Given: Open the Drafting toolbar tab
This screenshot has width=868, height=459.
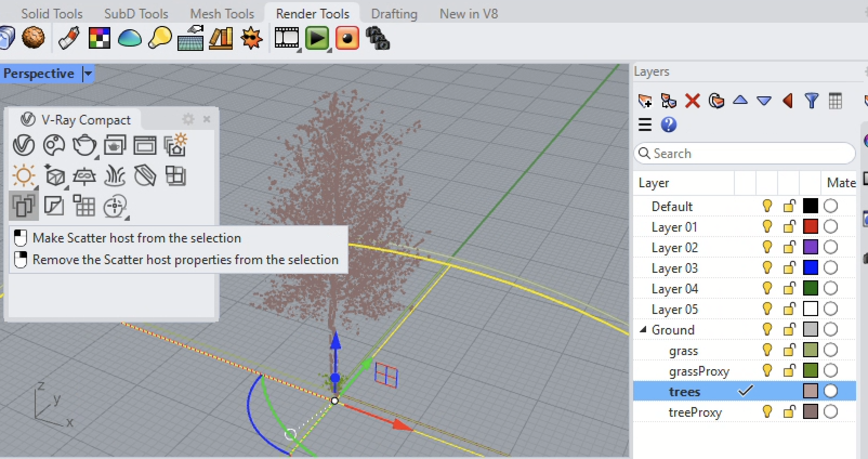Looking at the screenshot, I should click(394, 14).
